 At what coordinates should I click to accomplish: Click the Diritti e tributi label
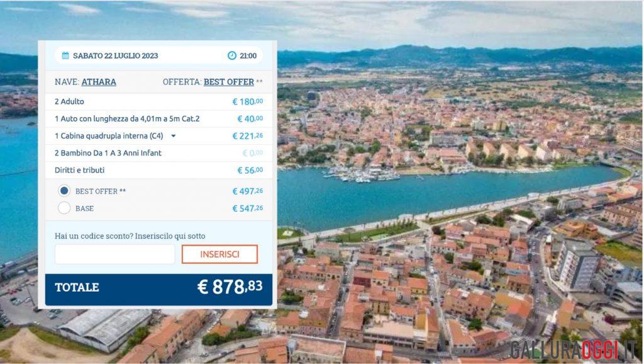[x=80, y=170]
